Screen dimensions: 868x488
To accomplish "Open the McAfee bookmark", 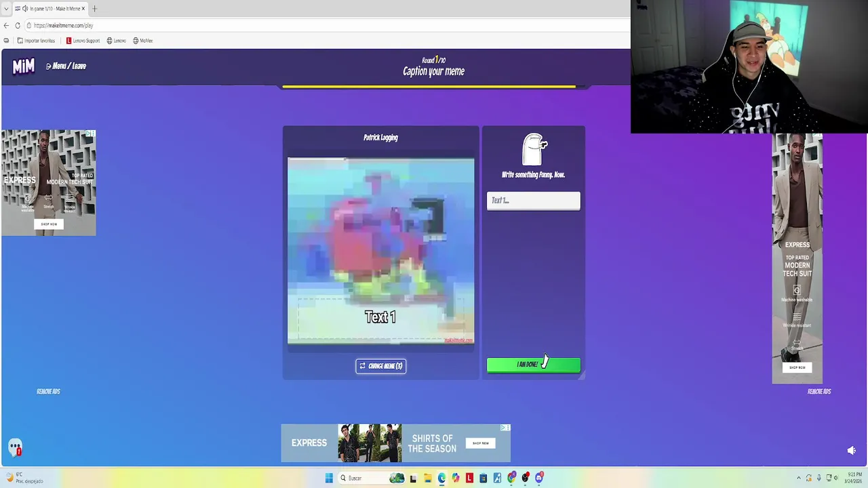I will (142, 41).
